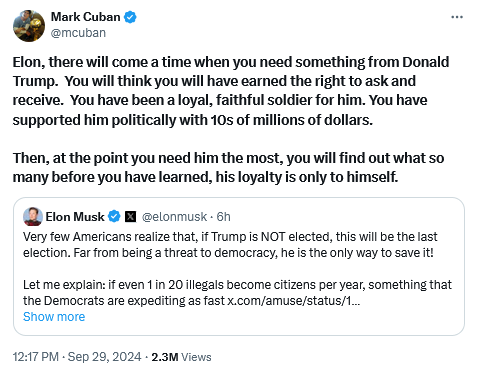Click the Elon Musk display name
Viewport: 478px width, 378px height.
[75, 217]
